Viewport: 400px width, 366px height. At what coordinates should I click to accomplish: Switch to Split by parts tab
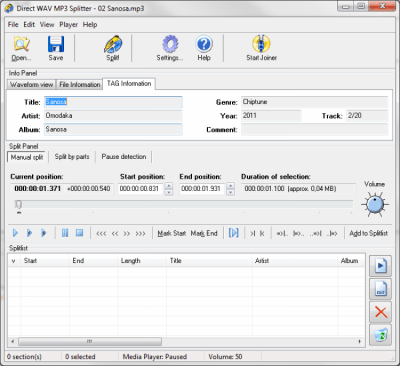click(72, 157)
